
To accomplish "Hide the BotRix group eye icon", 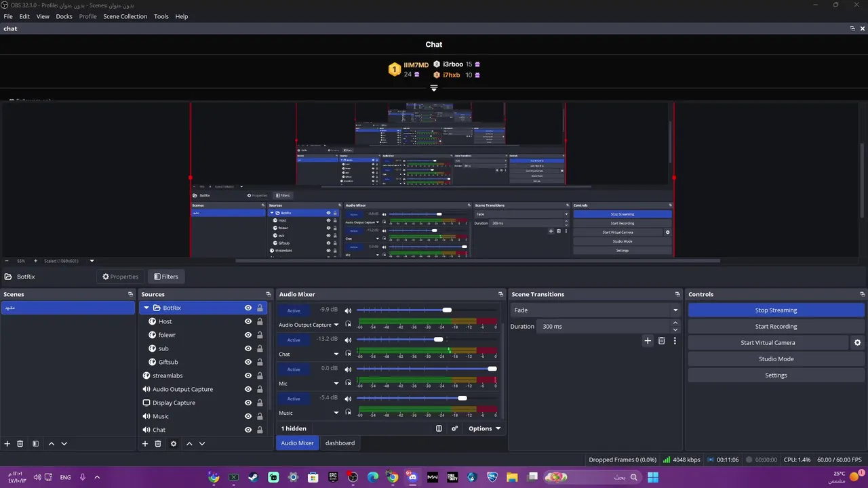I will coord(248,308).
